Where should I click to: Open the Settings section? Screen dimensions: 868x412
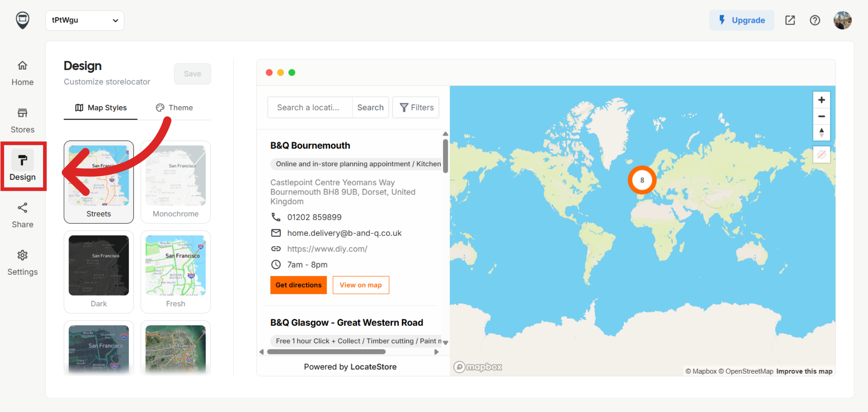(22, 263)
